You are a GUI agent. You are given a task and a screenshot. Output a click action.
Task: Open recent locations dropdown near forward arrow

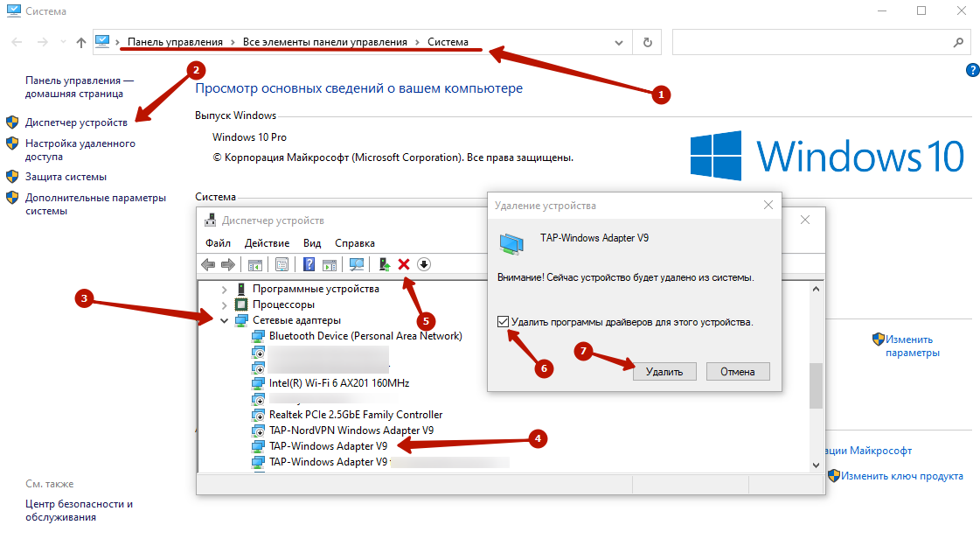63,43
